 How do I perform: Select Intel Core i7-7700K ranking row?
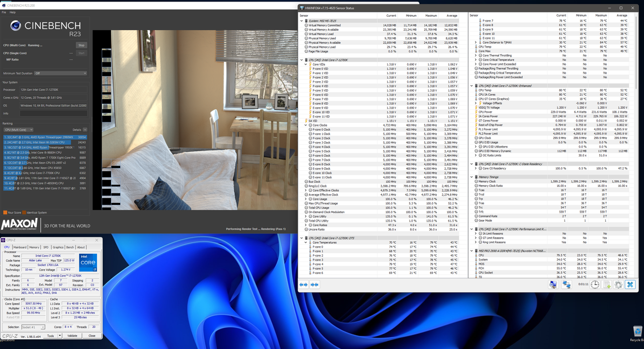coord(45,173)
